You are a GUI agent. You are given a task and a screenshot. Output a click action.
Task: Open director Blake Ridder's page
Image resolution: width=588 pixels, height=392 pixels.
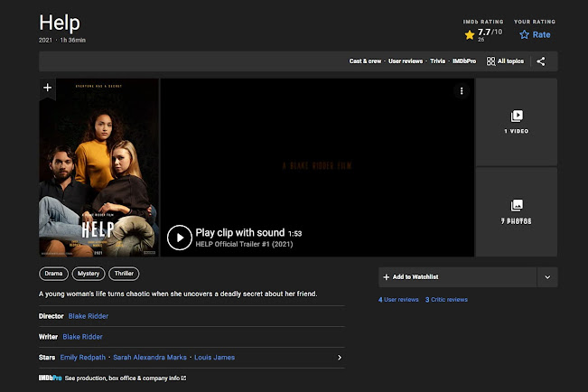coord(89,316)
